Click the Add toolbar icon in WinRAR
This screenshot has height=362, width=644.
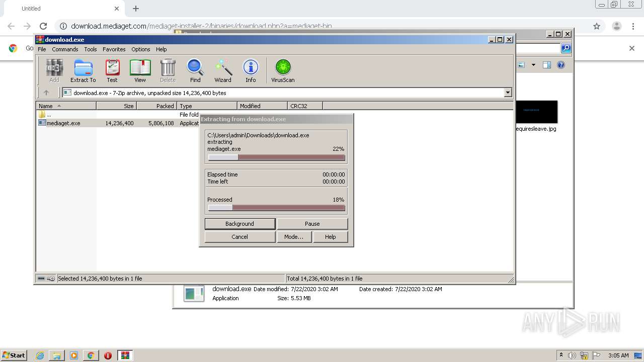pyautogui.click(x=54, y=70)
